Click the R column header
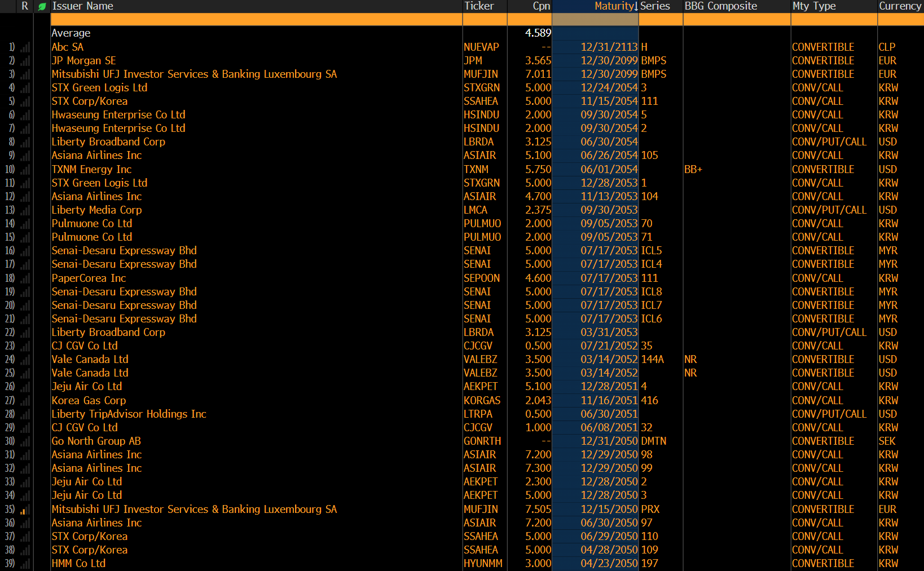 [x=25, y=6]
